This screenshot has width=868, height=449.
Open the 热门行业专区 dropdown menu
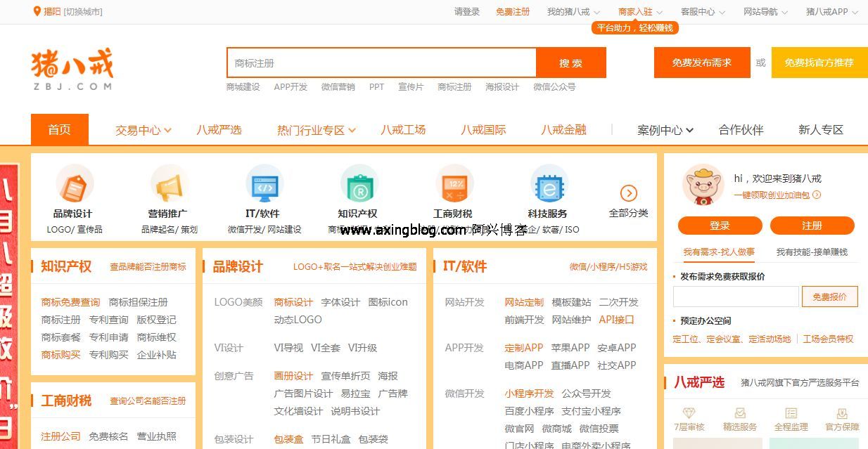(x=317, y=130)
